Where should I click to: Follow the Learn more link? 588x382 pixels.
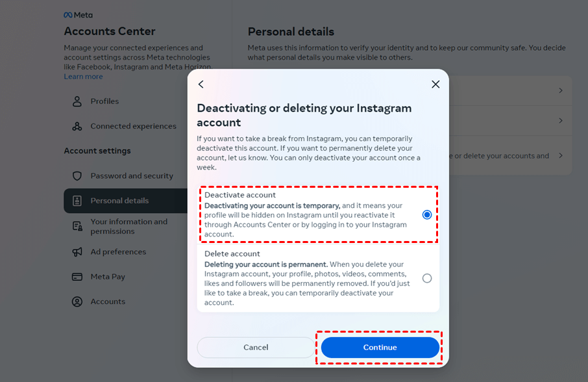(83, 77)
